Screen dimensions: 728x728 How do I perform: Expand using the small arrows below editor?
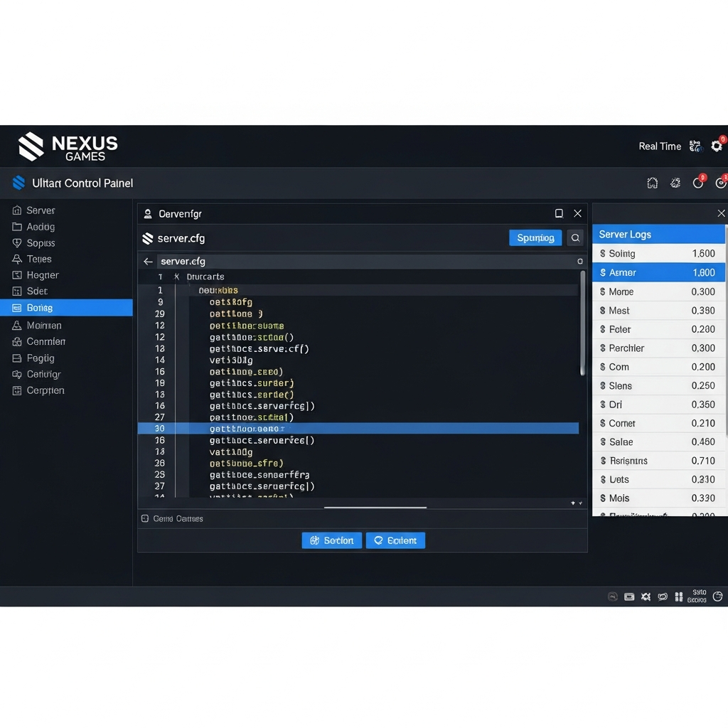pos(576,503)
